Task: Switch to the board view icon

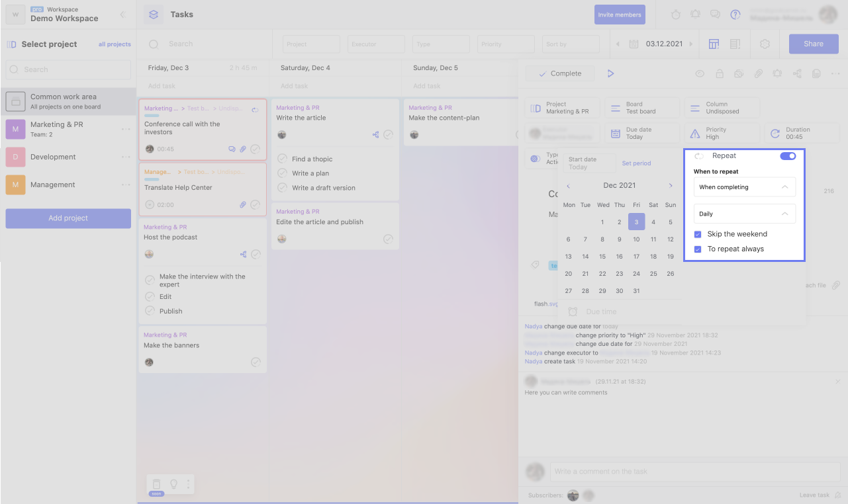Action: click(714, 44)
